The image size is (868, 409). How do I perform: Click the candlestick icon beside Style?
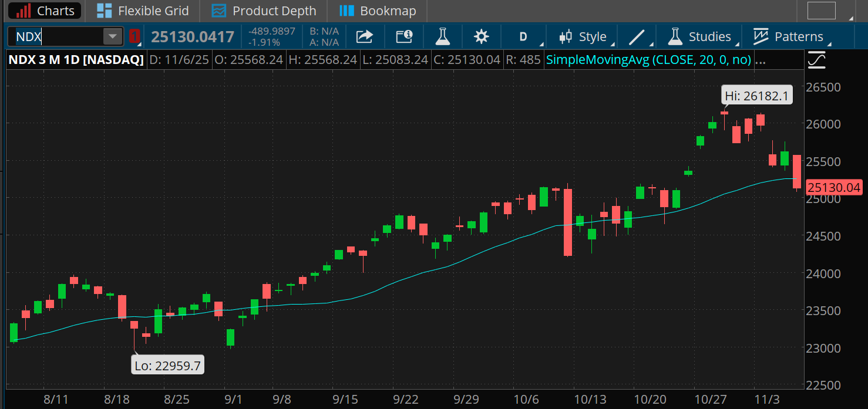coord(565,36)
